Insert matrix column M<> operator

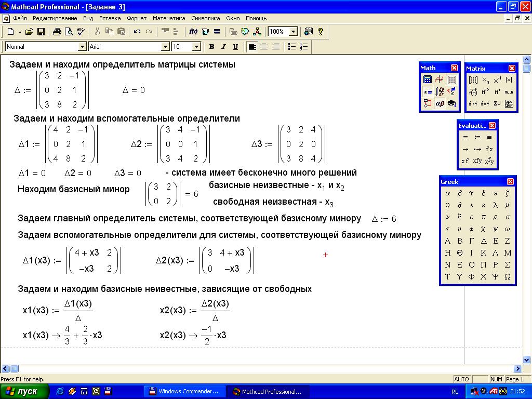coord(485,92)
